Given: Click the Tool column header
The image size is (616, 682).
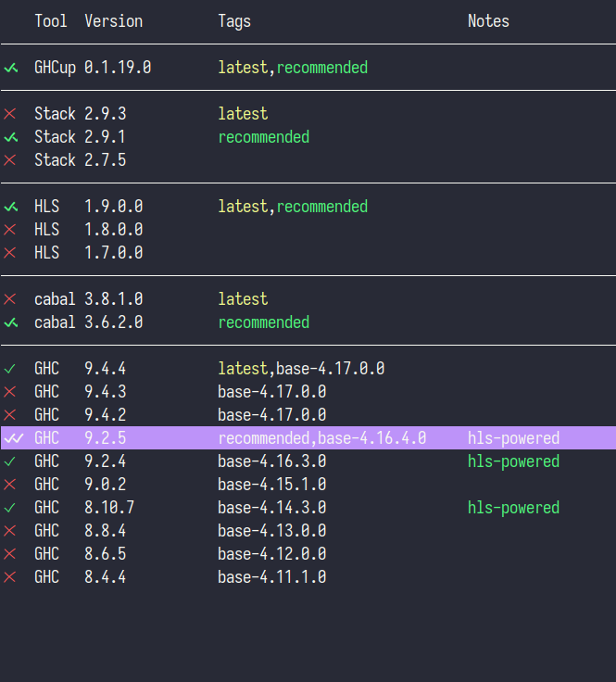Looking at the screenshot, I should 51,21.
